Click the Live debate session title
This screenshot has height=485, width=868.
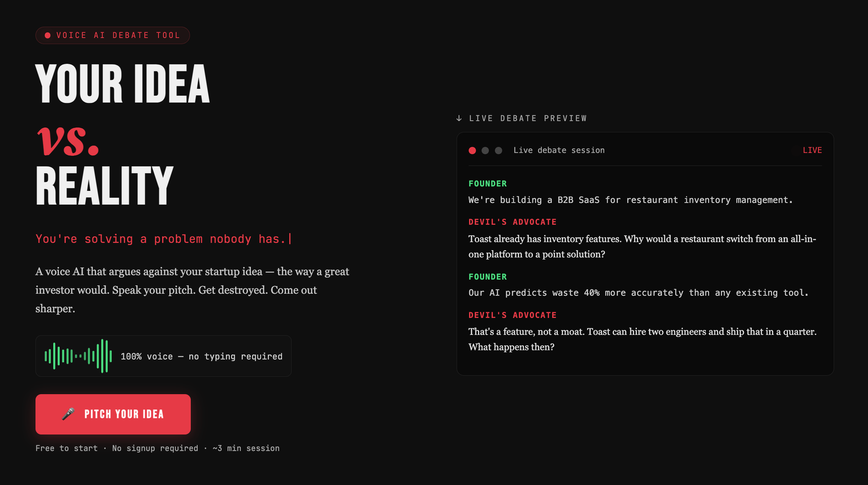559,150
